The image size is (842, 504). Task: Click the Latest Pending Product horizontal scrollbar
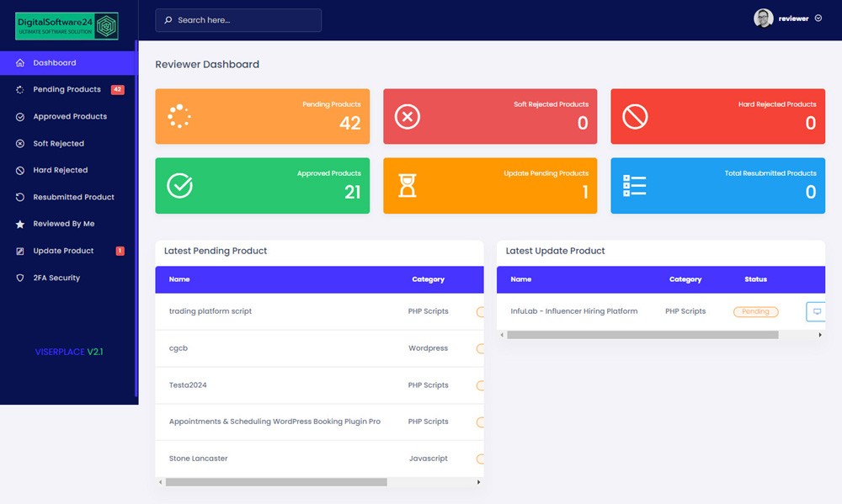(276, 482)
